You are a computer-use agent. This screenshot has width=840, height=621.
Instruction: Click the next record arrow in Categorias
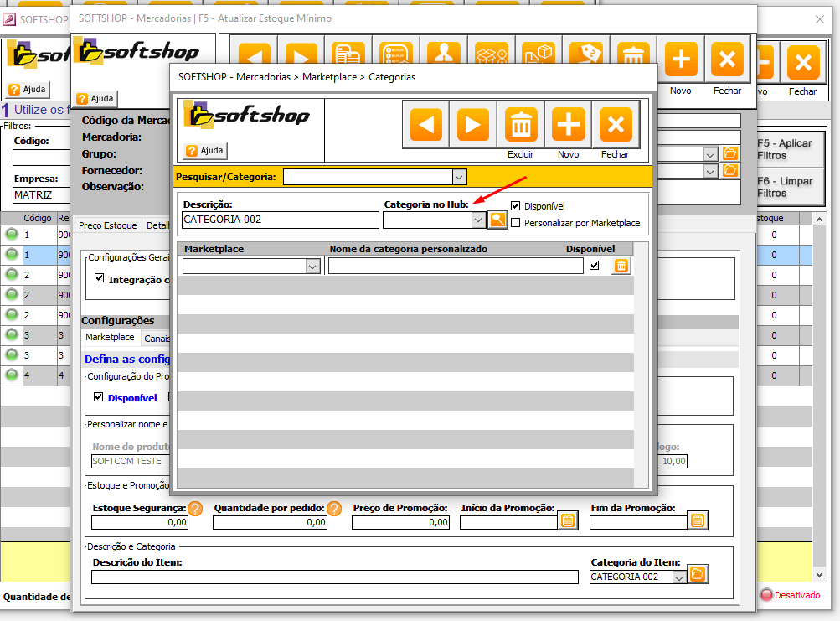point(473,125)
